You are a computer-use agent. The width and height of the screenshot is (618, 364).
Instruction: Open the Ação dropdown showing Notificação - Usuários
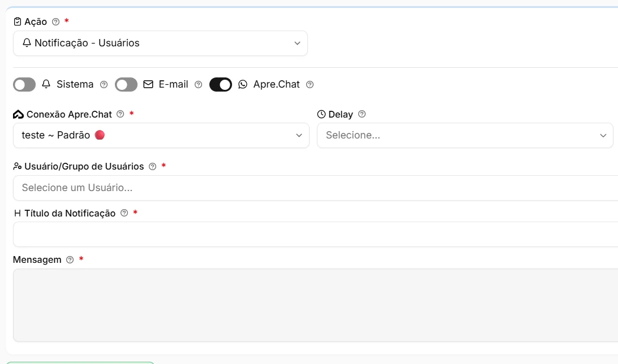click(x=160, y=44)
